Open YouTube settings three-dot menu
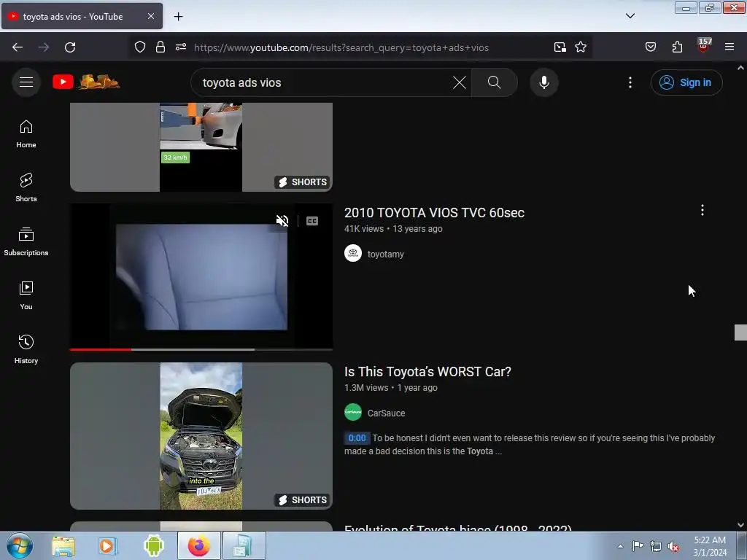Viewport: 747px width, 560px height. [x=630, y=82]
